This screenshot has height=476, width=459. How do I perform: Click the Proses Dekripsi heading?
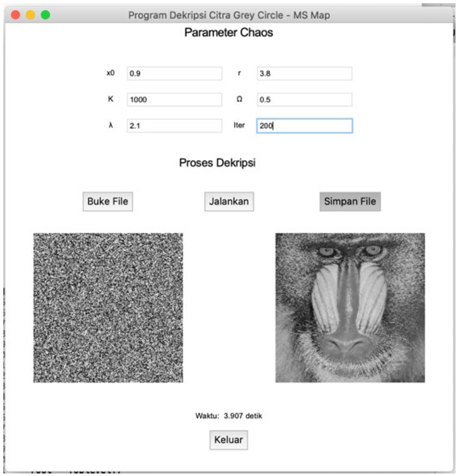click(x=217, y=163)
